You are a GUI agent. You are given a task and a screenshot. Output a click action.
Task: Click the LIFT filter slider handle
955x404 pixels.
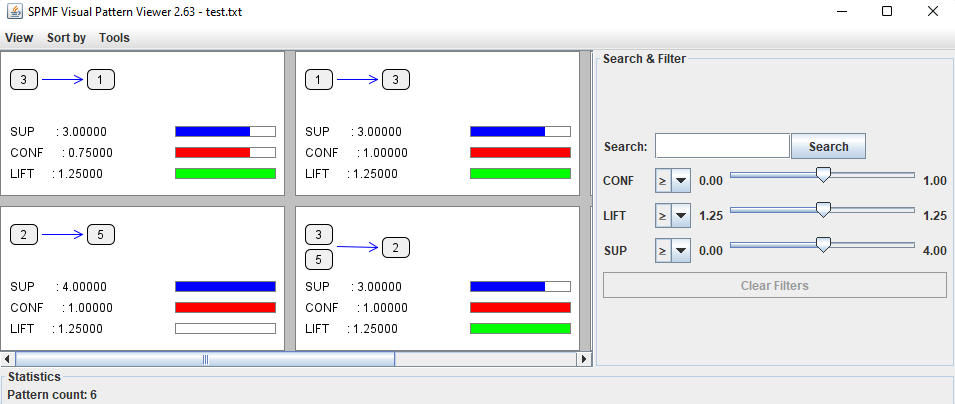(x=823, y=210)
